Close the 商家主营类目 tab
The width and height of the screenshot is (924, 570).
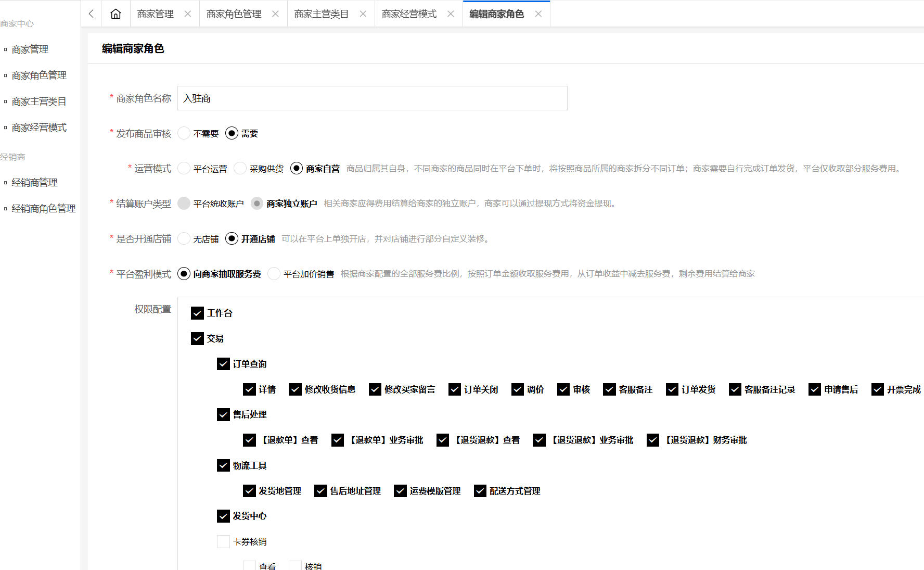coord(363,14)
